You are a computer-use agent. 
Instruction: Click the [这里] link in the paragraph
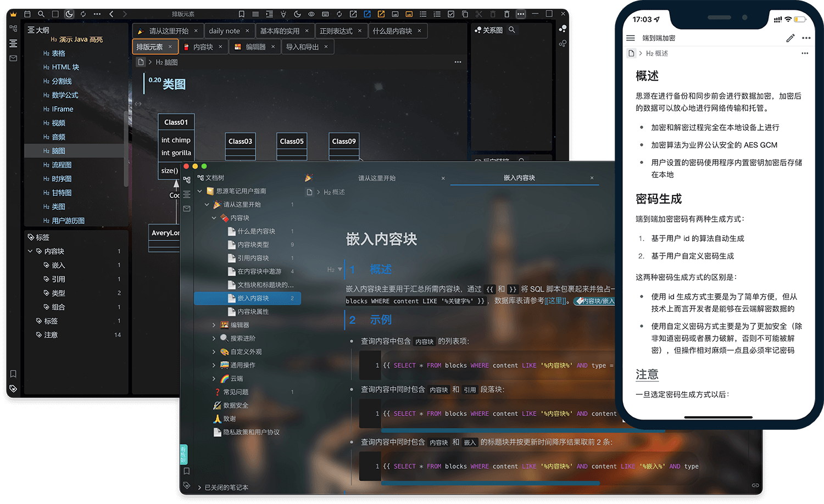coord(554,301)
